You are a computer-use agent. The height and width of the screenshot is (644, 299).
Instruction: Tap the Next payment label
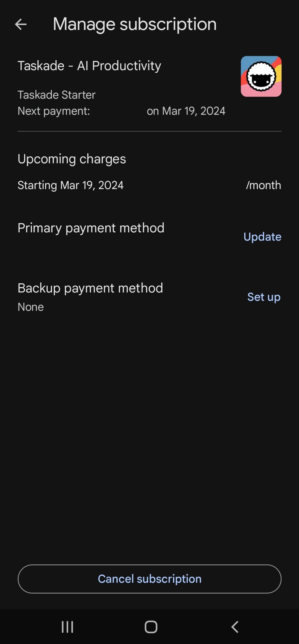(x=54, y=111)
